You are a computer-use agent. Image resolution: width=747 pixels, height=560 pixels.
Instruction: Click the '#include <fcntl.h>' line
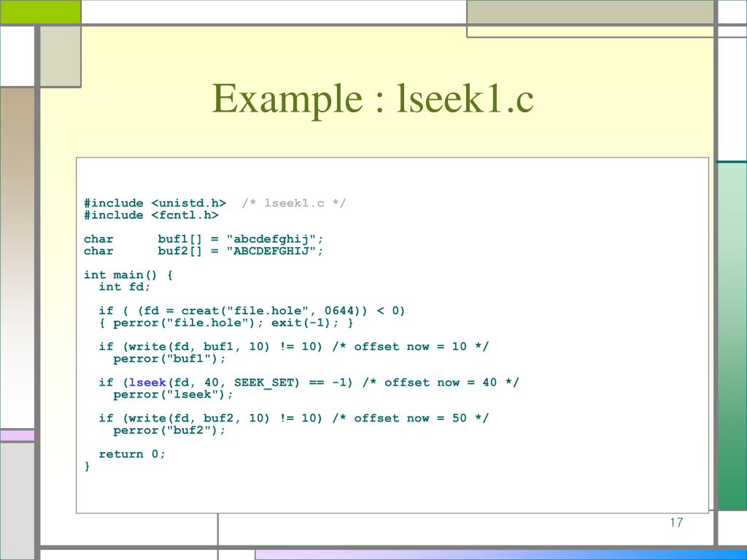[x=152, y=215]
